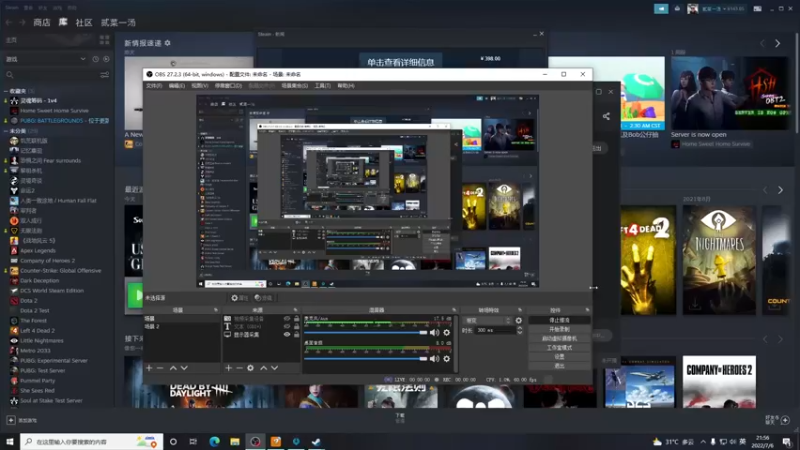This screenshot has height=450, width=800.
Task: Open the transition type dropdown in OBS
Action: [x=487, y=320]
